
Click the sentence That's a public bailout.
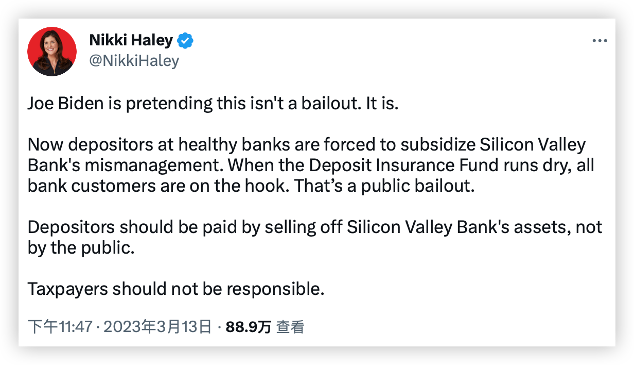tap(384, 186)
